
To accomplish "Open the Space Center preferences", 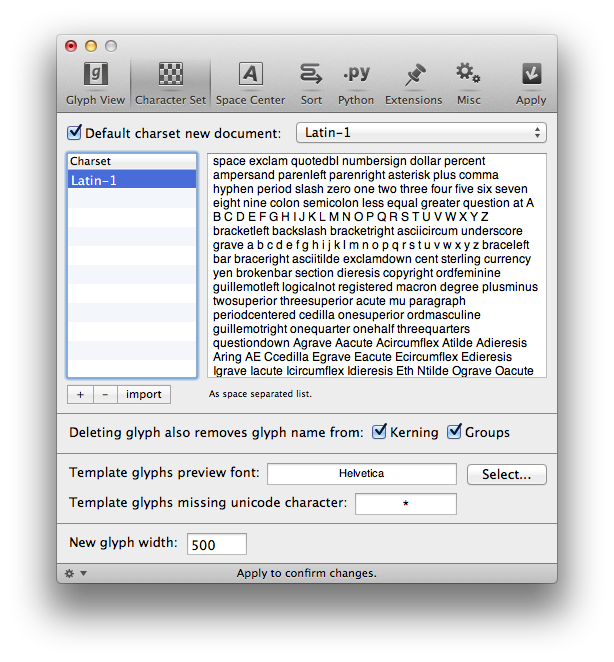I will click(x=250, y=84).
